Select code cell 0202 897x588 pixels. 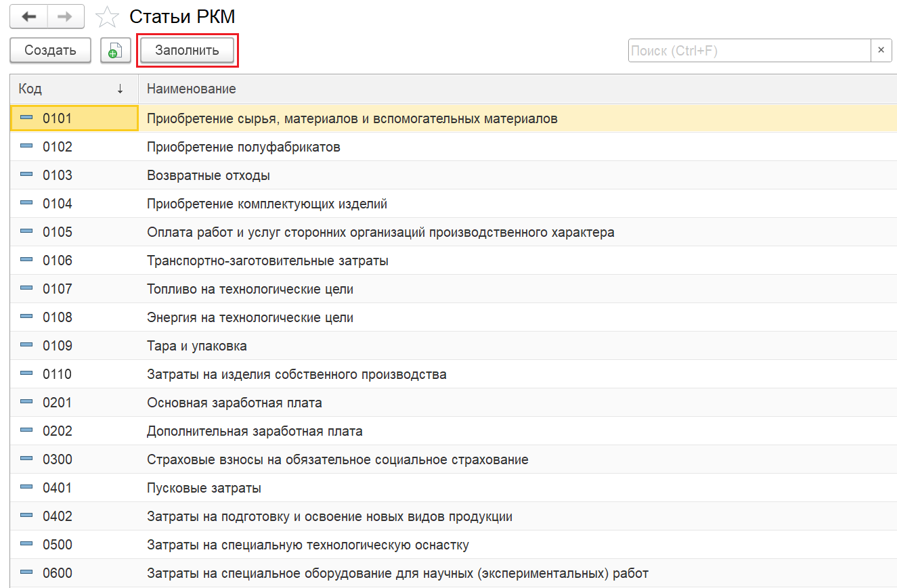click(x=74, y=431)
